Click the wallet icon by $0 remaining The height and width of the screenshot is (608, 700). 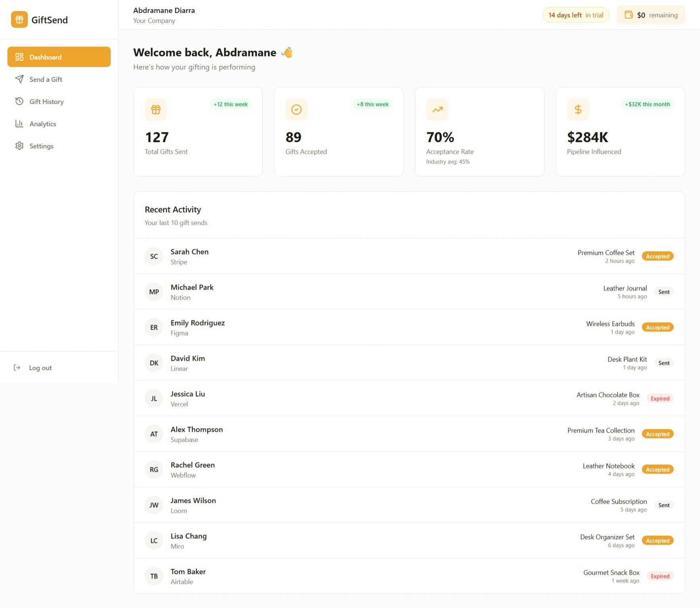(x=629, y=15)
